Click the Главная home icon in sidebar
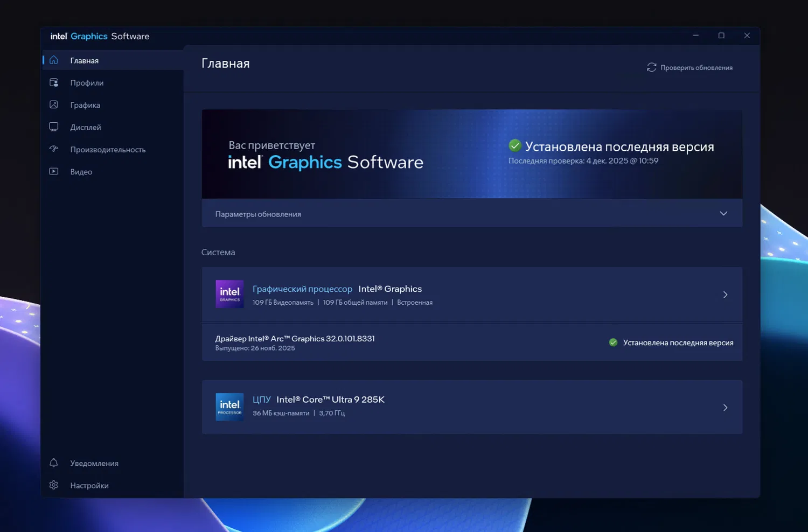The image size is (808, 532). point(54,60)
